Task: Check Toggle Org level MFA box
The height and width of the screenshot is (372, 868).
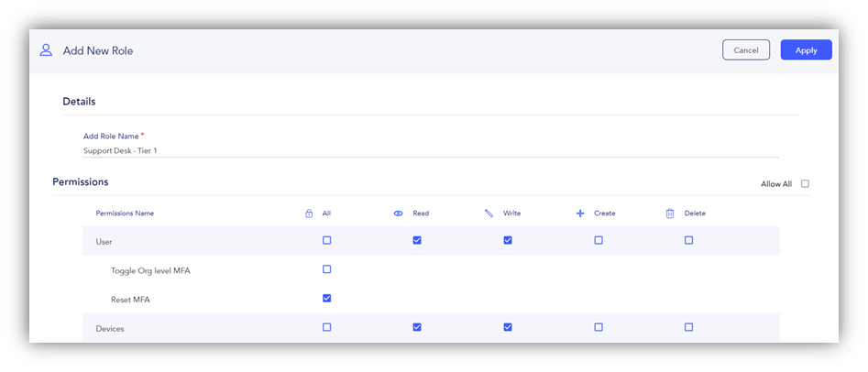Action: pos(326,269)
